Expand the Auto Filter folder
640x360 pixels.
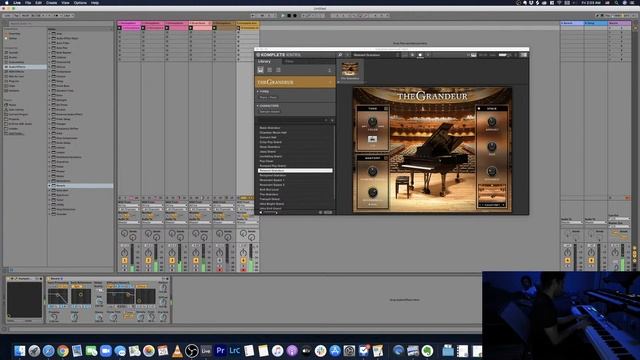[49, 43]
